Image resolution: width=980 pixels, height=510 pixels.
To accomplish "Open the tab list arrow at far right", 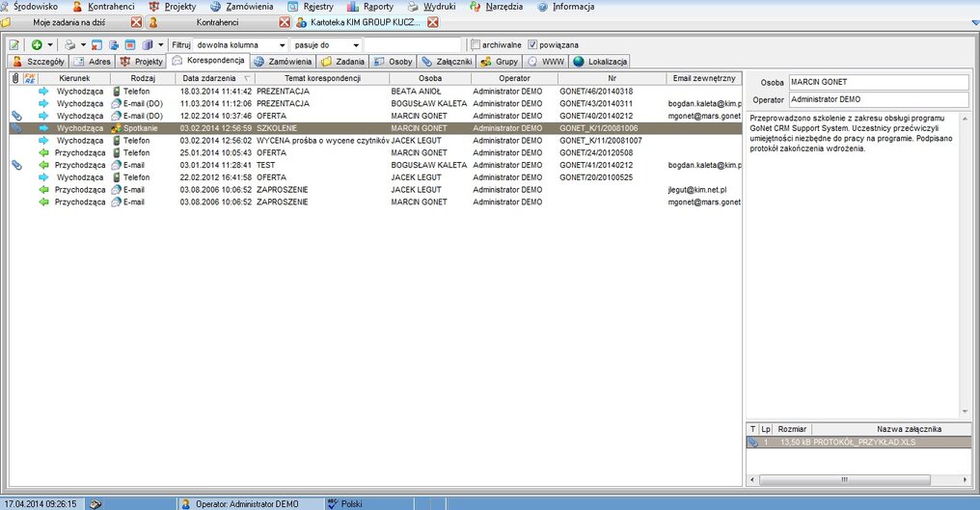I will [975, 22].
